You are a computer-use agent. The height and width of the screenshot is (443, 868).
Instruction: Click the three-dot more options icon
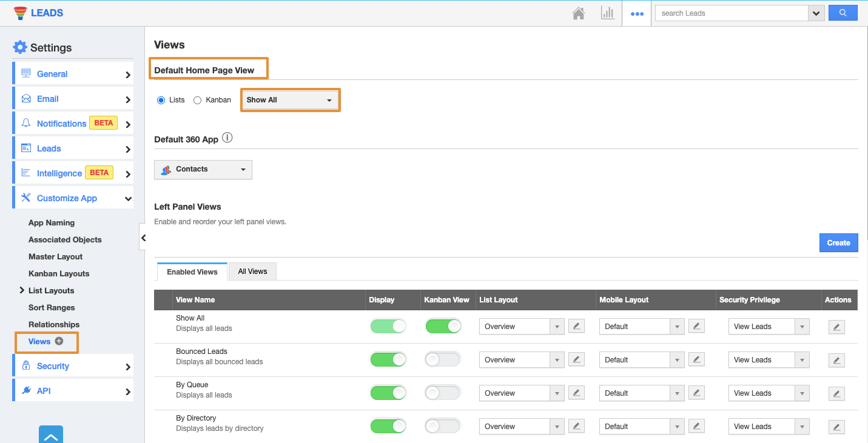click(637, 13)
